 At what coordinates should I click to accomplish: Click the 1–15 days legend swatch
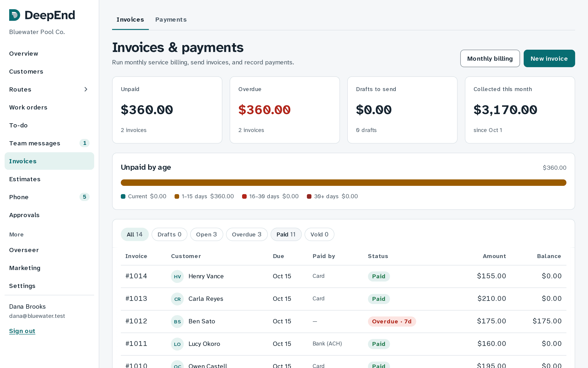click(x=177, y=196)
